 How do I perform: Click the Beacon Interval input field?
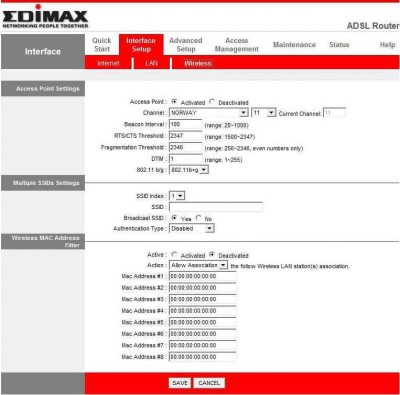pos(186,124)
